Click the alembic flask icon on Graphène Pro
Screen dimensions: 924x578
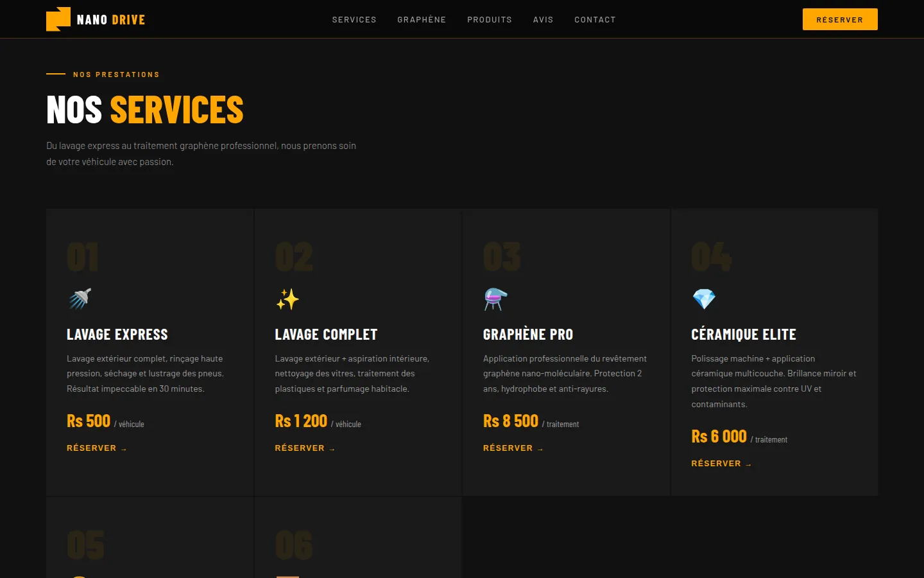pos(495,299)
